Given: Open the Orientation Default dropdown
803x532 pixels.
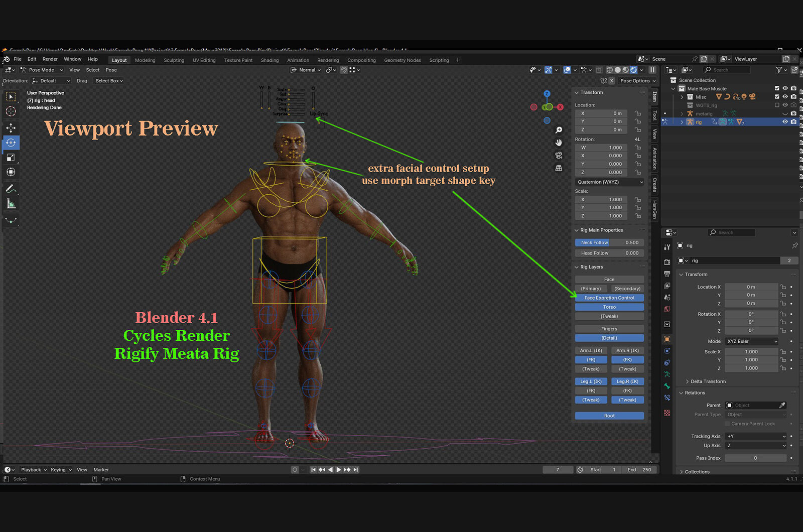Looking at the screenshot, I should pyautogui.click(x=51, y=81).
